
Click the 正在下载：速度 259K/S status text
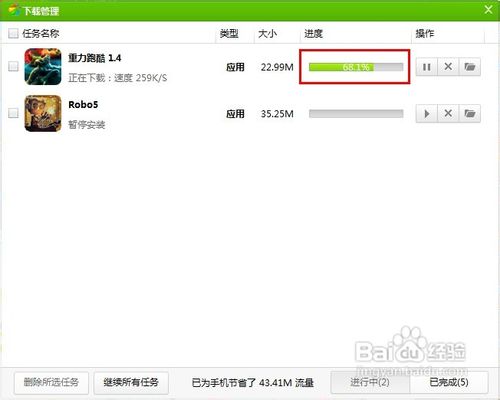click(x=118, y=78)
